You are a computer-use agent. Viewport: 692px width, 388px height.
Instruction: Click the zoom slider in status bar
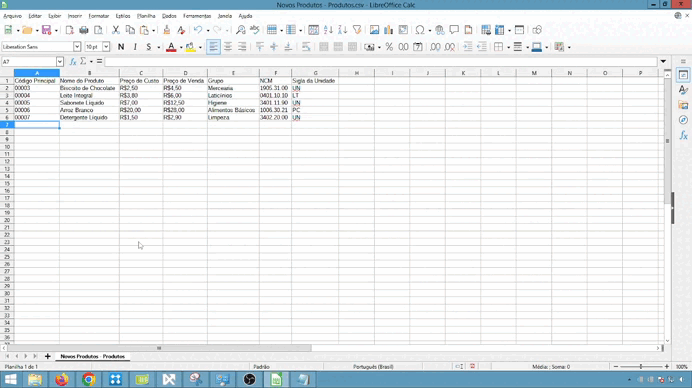(x=641, y=367)
